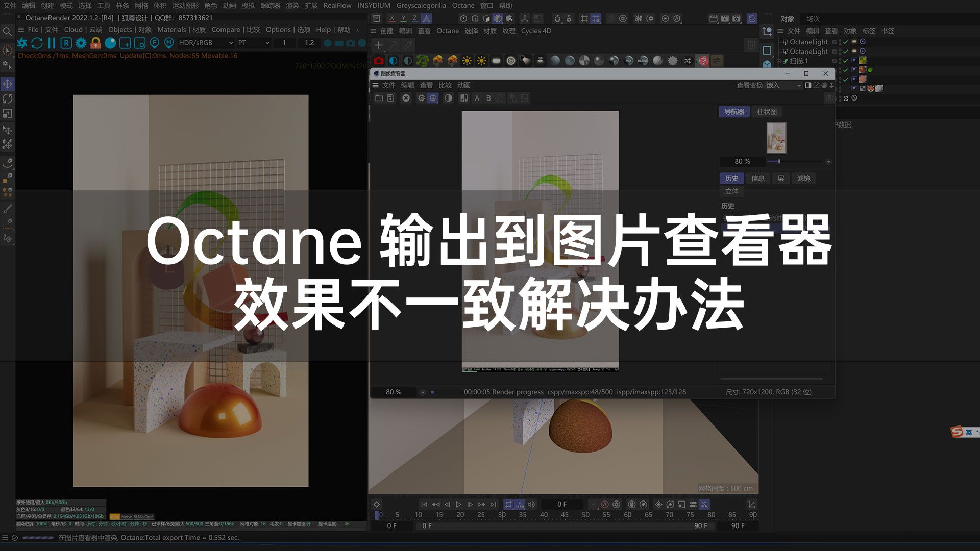This screenshot has height=551, width=980.
Task: Toggle enable checkmark for first OctaneLight
Action: [846, 42]
